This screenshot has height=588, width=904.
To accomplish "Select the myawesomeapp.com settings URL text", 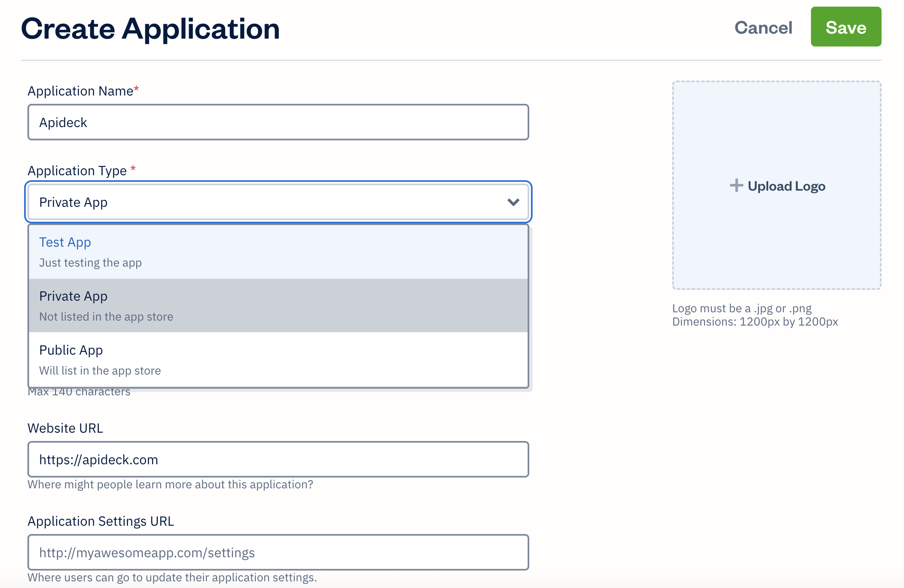I will pos(147,552).
